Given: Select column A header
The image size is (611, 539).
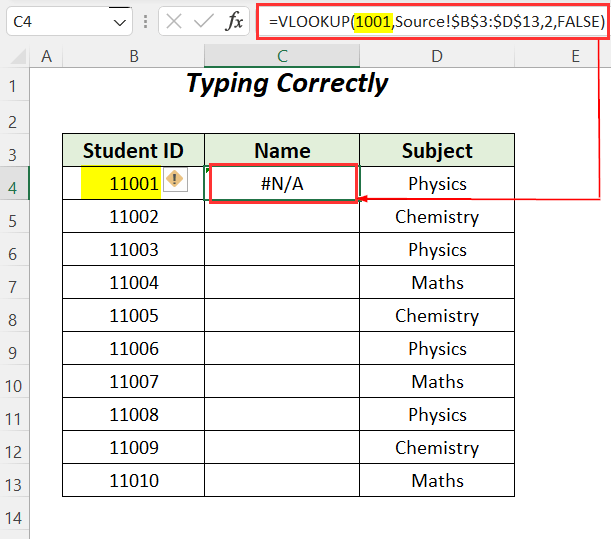Looking at the screenshot, I should click(x=46, y=57).
